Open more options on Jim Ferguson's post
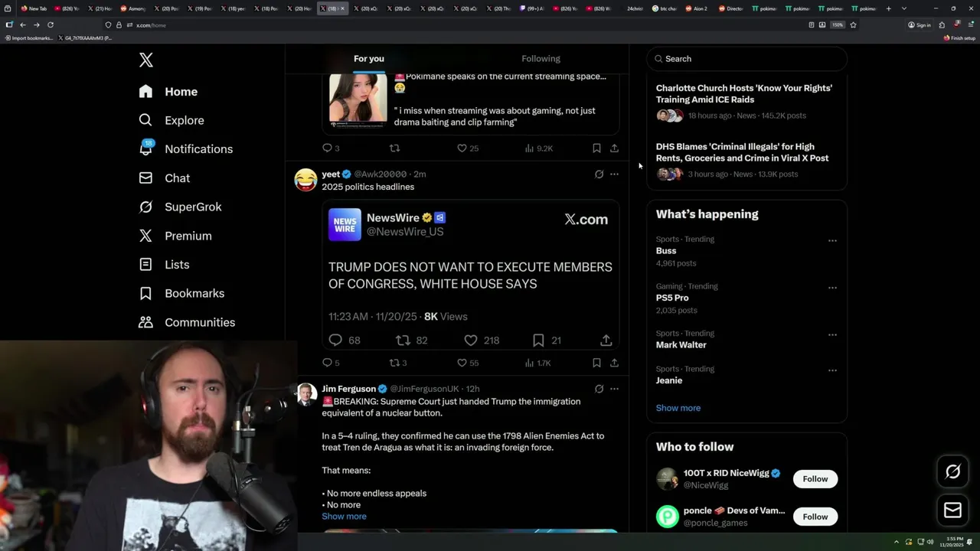Image resolution: width=980 pixels, height=551 pixels. coord(614,389)
